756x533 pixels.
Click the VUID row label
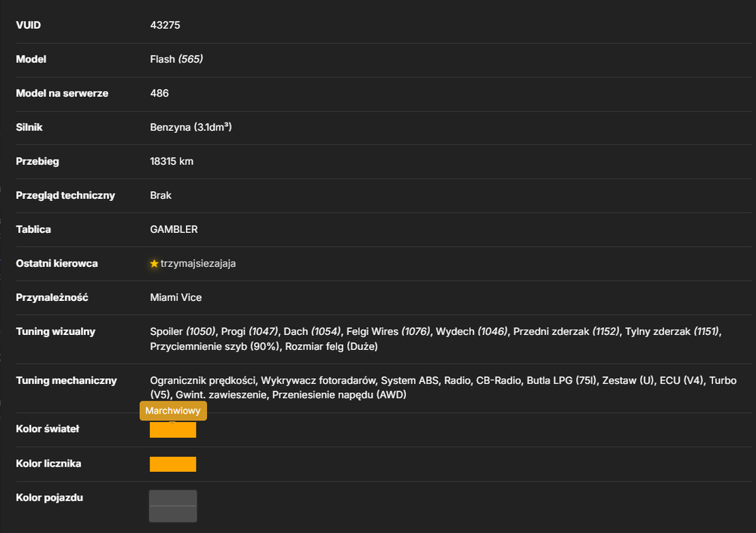point(28,25)
